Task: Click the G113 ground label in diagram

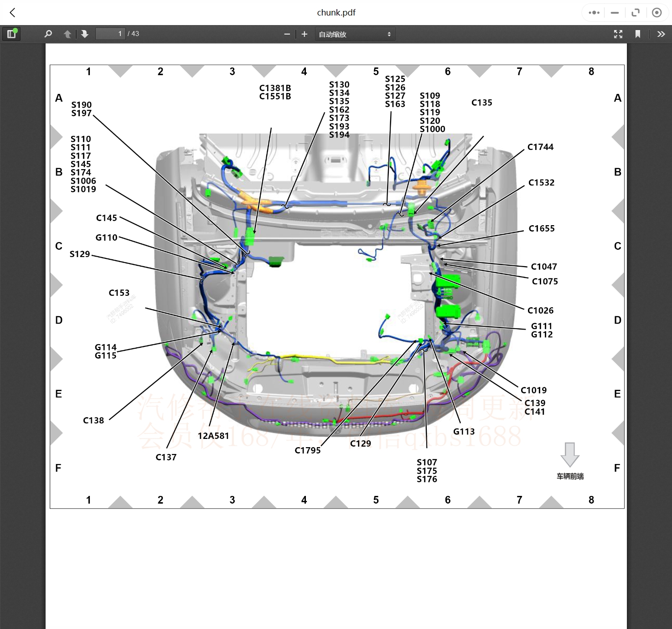Action: 464,432
